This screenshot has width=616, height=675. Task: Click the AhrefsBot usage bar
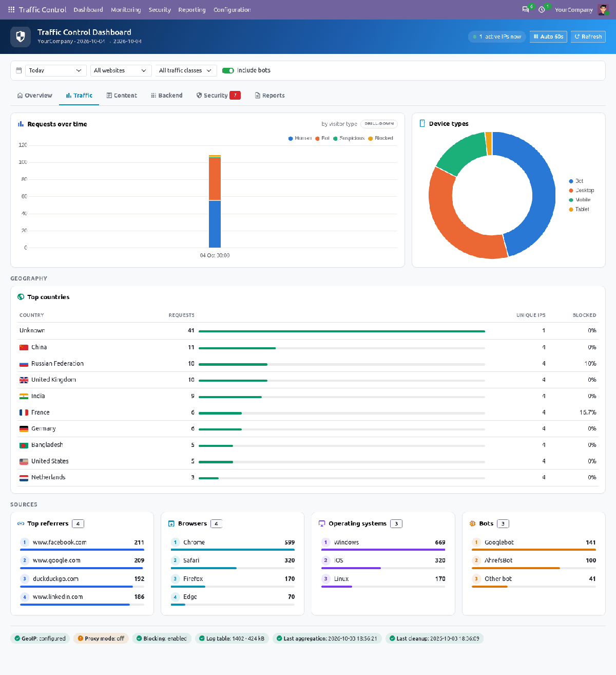pos(534,568)
